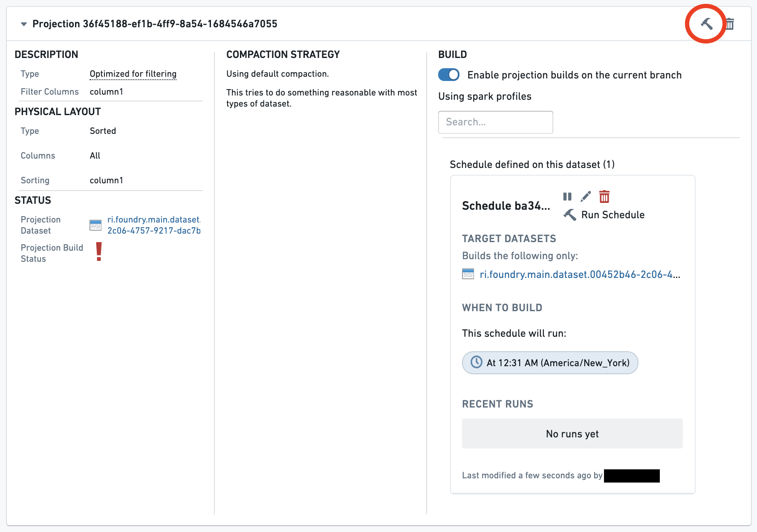Click the dataset icon next to target dataset
The height and width of the screenshot is (532, 757).
click(x=468, y=274)
